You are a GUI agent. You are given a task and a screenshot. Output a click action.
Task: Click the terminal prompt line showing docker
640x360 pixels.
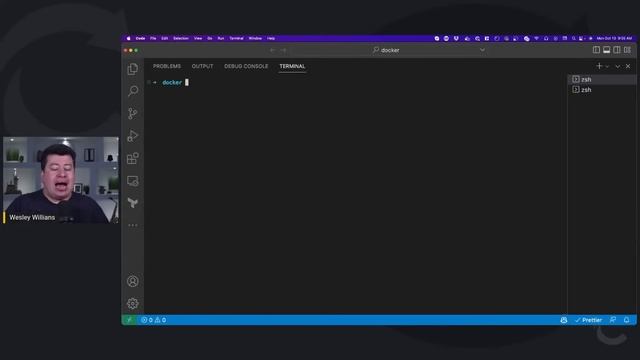tap(171, 82)
